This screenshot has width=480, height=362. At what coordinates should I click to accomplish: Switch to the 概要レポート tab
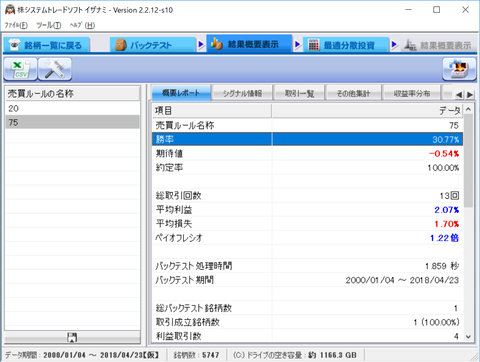click(x=181, y=93)
